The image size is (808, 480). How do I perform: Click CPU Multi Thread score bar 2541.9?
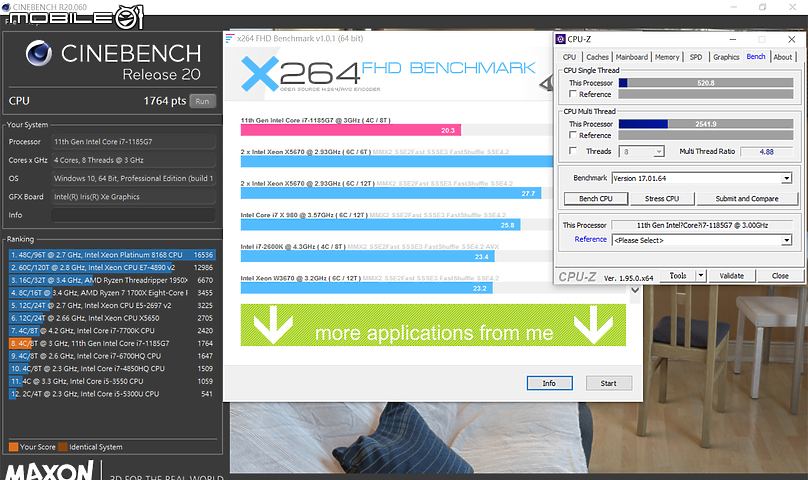706,124
